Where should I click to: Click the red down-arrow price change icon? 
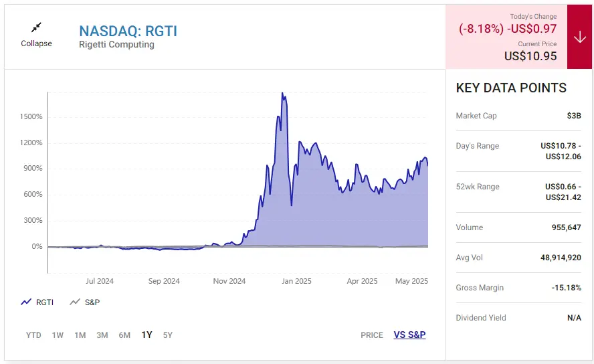tap(579, 37)
